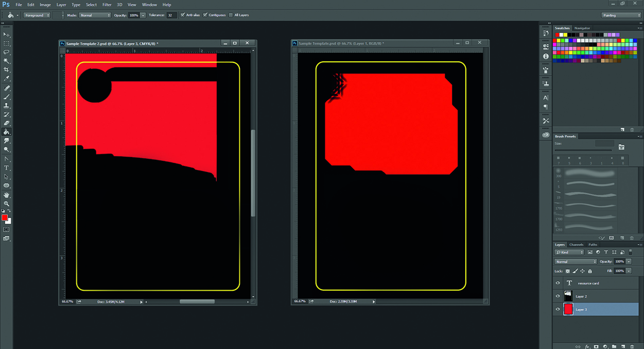
Task: Select the Rectangular Marquee tool
Action: tap(7, 43)
